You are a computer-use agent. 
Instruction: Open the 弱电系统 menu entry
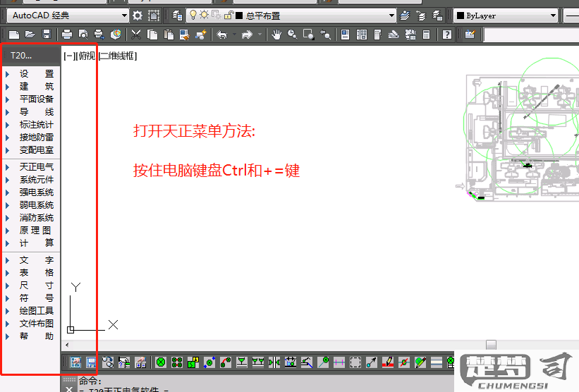(x=37, y=205)
